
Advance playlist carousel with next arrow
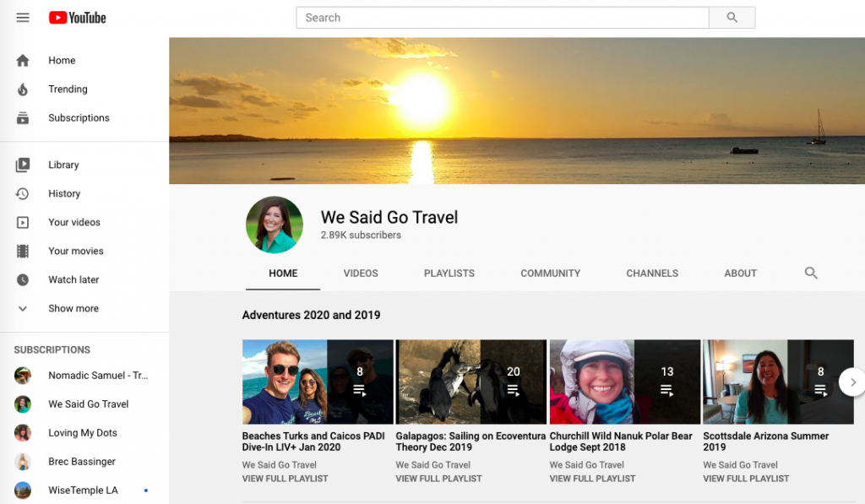(x=852, y=382)
